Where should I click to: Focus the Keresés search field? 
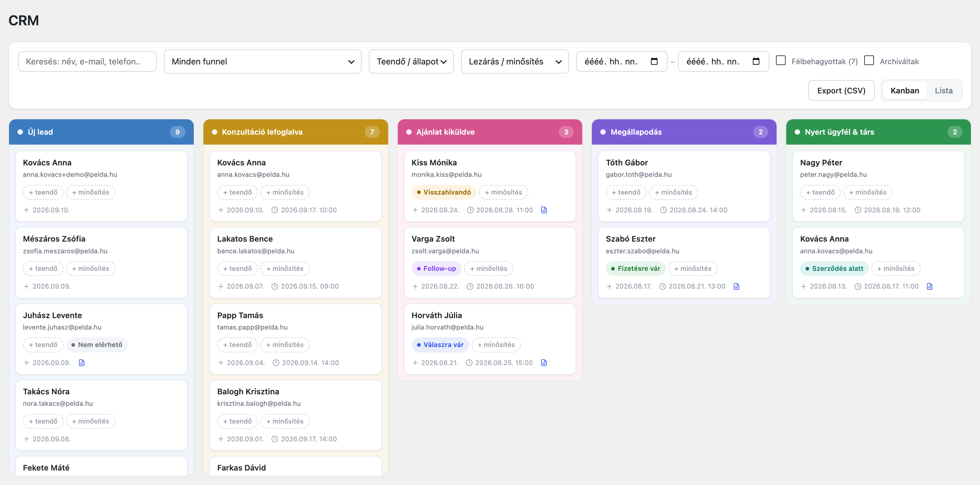pyautogui.click(x=87, y=61)
